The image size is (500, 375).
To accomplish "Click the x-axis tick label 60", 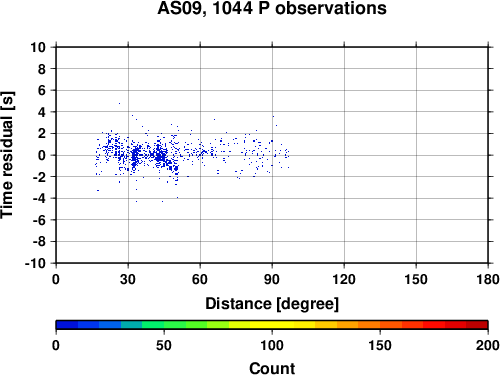I will point(200,279).
